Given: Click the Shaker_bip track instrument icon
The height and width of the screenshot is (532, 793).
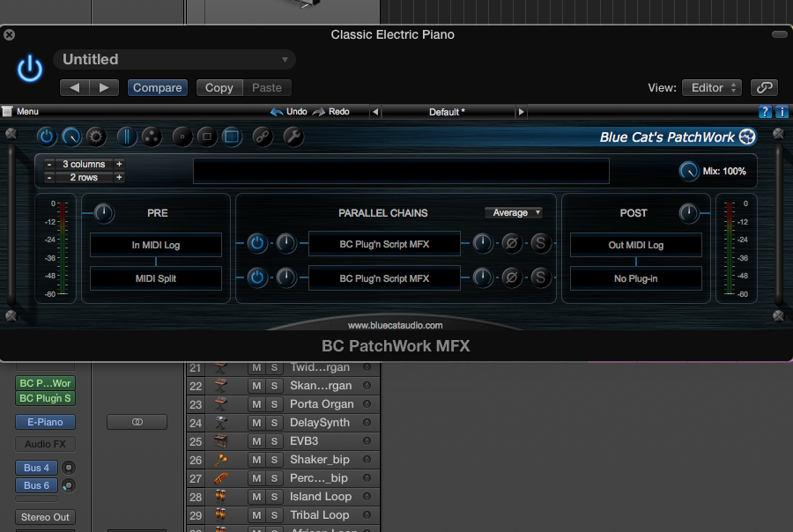Looking at the screenshot, I should (x=220, y=460).
